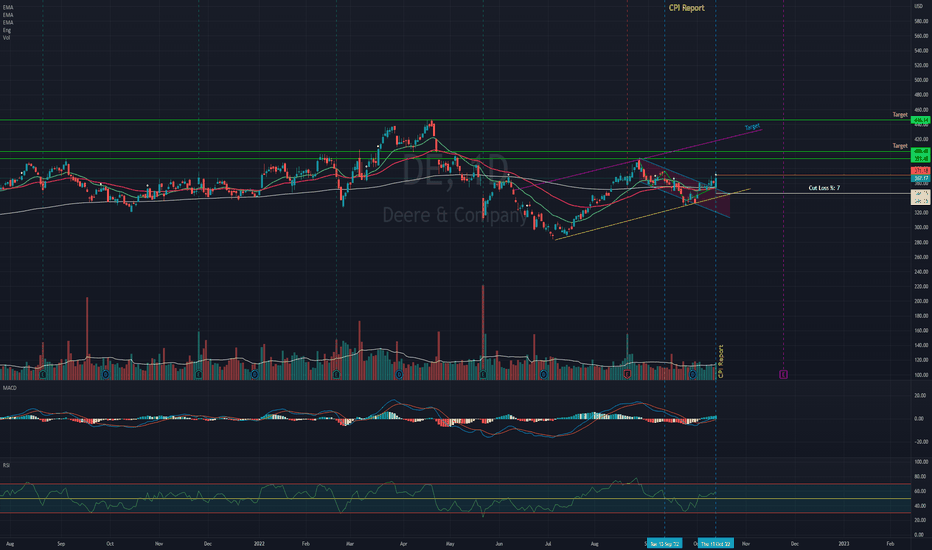This screenshot has height=550, width=932.
Task: Click the CPI Report heading at top
Action: (687, 8)
